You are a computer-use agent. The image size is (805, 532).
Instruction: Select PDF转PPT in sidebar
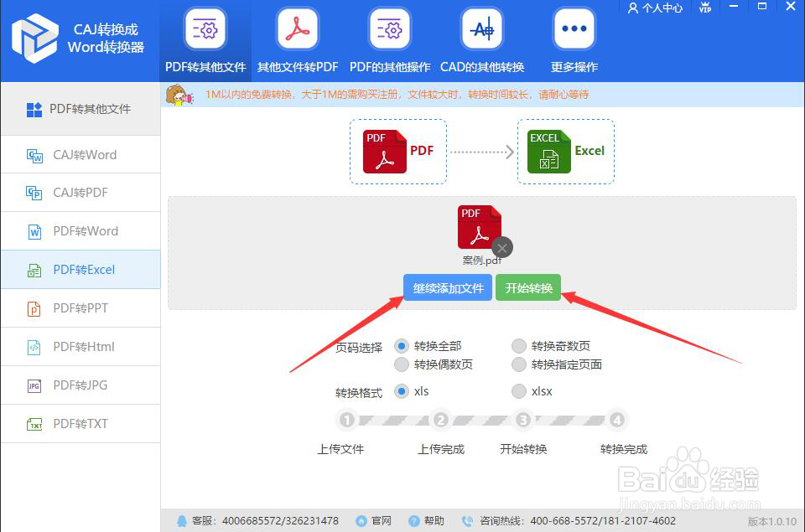[80, 307]
